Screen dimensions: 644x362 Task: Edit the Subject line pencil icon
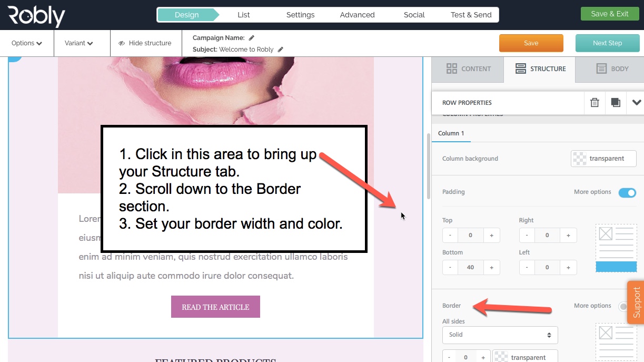coord(280,49)
